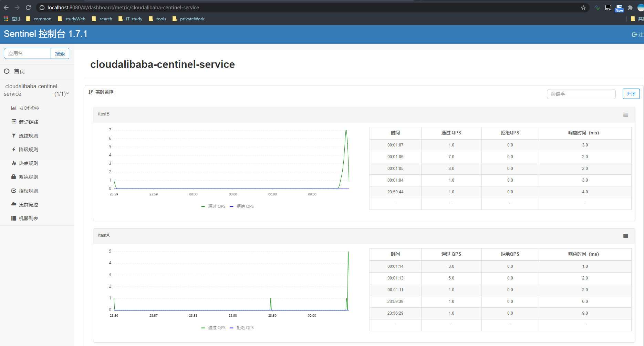Open the apps grid bookmark icon
Screen dimensions: 644x346
coord(6,19)
